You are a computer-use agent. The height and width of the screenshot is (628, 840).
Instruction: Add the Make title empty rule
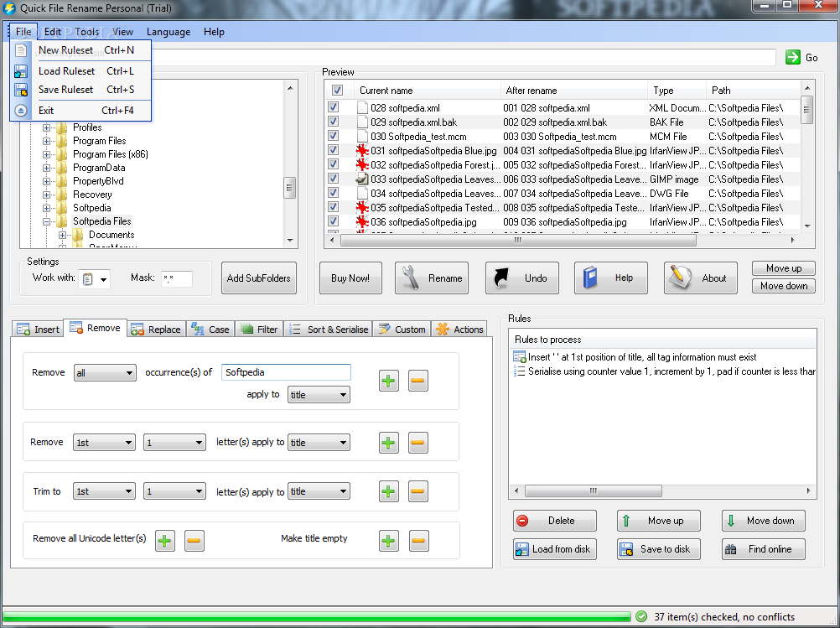(x=388, y=541)
